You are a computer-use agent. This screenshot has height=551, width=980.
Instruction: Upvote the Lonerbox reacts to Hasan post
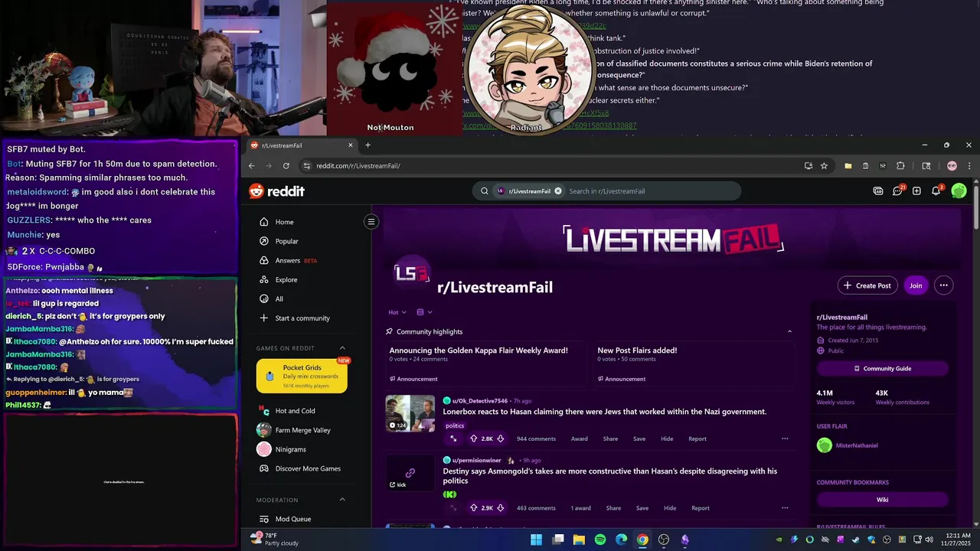pos(473,439)
